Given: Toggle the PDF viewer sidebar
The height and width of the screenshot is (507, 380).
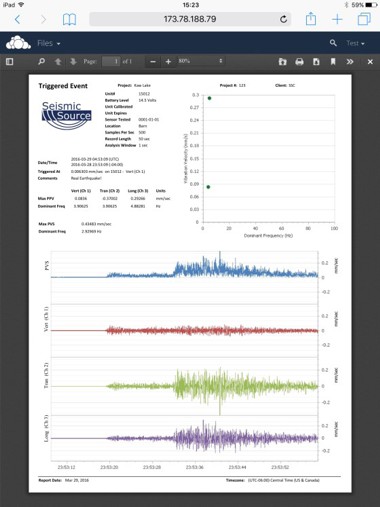Looking at the screenshot, I should pyautogui.click(x=9, y=62).
